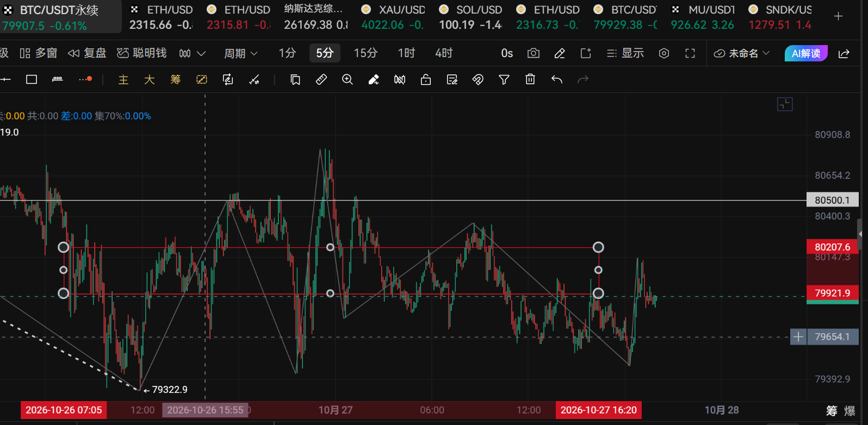Image resolution: width=868 pixels, height=425 pixels.
Task: Click the AI解读 button
Action: tap(806, 53)
